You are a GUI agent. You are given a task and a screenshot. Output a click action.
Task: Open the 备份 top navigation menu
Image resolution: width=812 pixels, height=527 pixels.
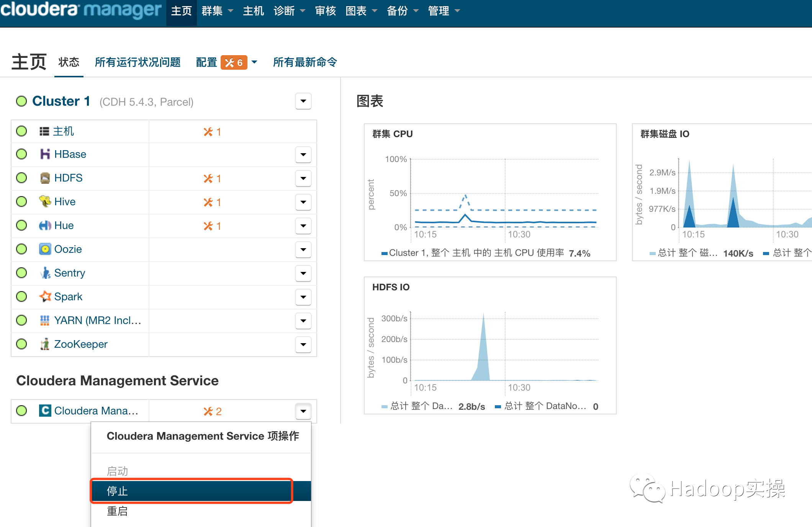click(403, 11)
